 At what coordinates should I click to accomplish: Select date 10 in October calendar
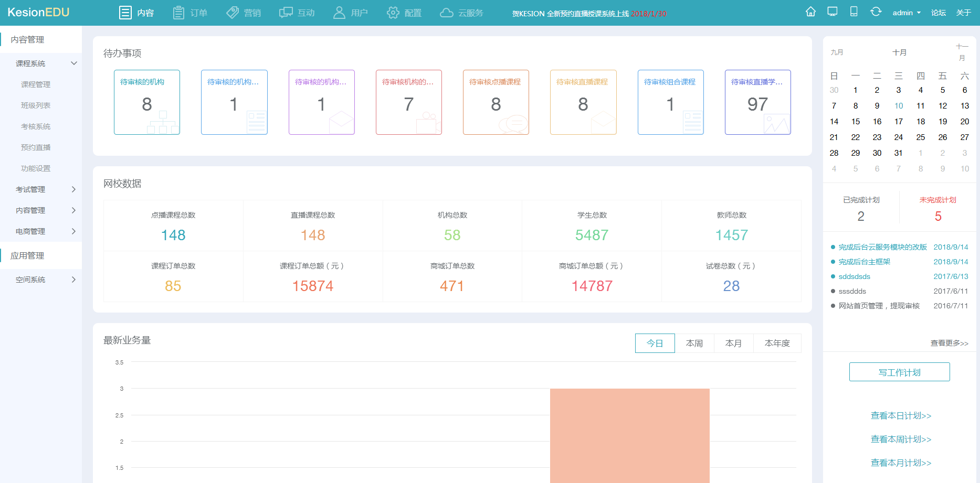[899, 106]
